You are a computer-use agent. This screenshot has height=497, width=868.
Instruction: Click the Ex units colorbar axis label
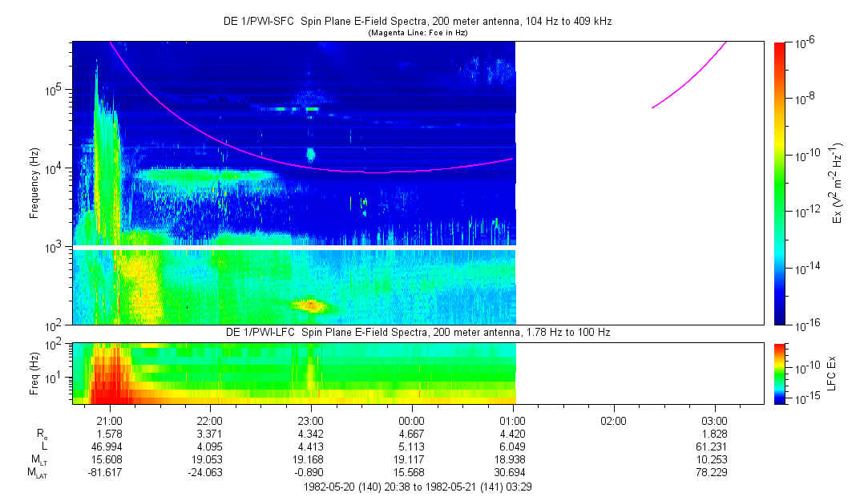(x=838, y=183)
